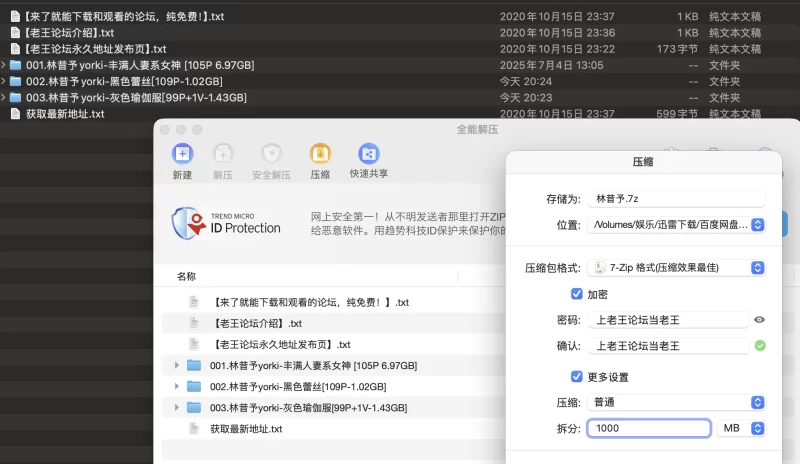The image size is (800, 464).
Task: Show password using the eye icon
Action: pos(760,320)
